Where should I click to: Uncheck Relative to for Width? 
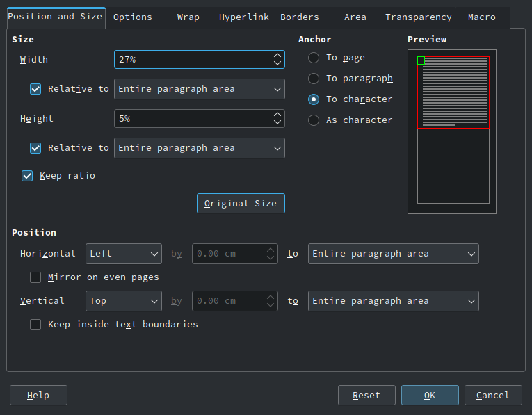[35, 89]
